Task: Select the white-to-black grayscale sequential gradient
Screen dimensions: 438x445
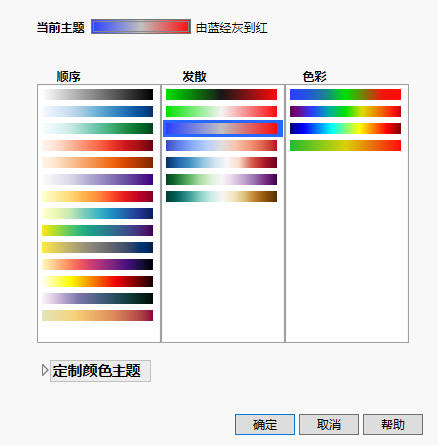Action: [x=98, y=94]
